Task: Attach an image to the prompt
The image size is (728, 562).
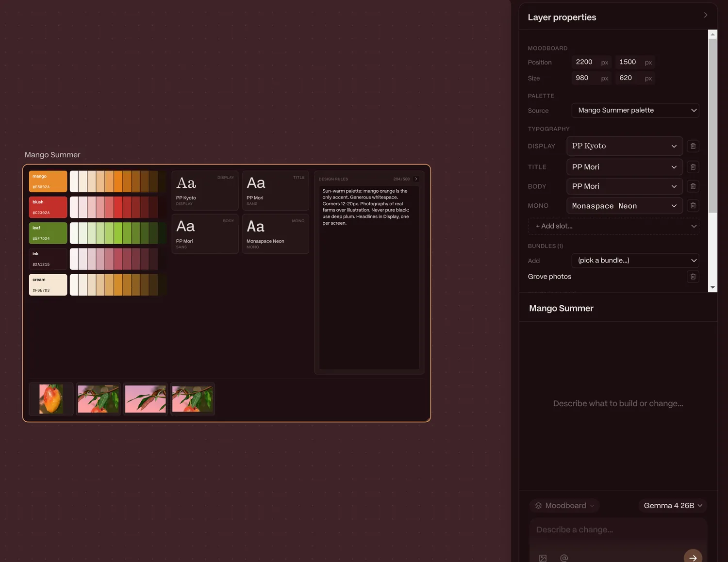Action: (x=543, y=558)
